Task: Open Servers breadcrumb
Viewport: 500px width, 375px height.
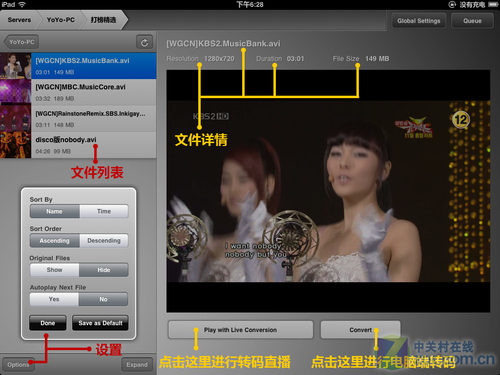Action: click(x=19, y=20)
